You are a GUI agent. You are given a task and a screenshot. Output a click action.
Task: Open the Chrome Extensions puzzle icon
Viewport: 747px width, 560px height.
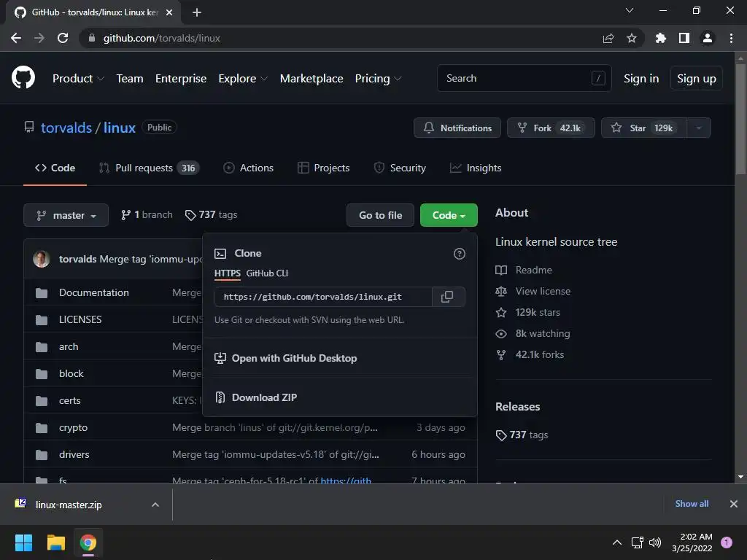click(x=660, y=38)
